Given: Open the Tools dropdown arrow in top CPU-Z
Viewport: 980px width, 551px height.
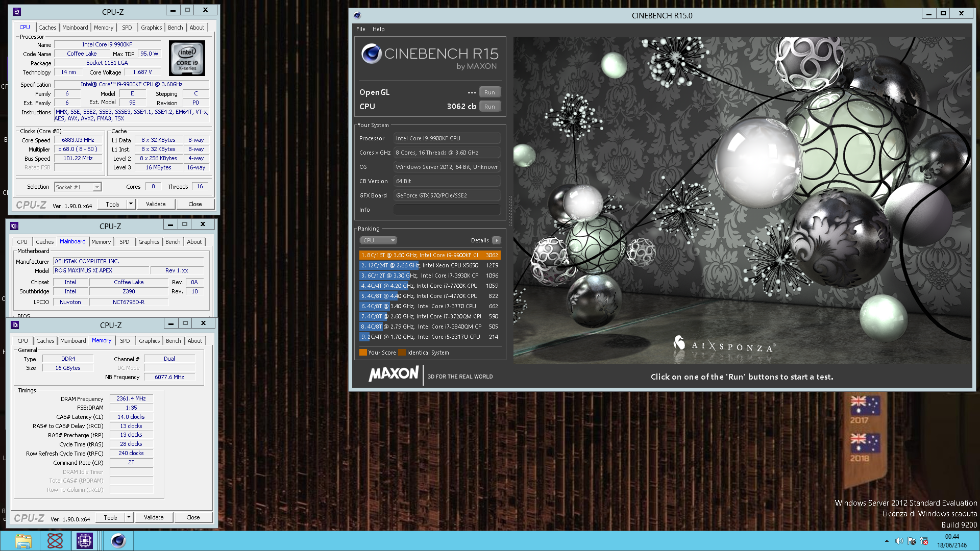Looking at the screenshot, I should [131, 204].
